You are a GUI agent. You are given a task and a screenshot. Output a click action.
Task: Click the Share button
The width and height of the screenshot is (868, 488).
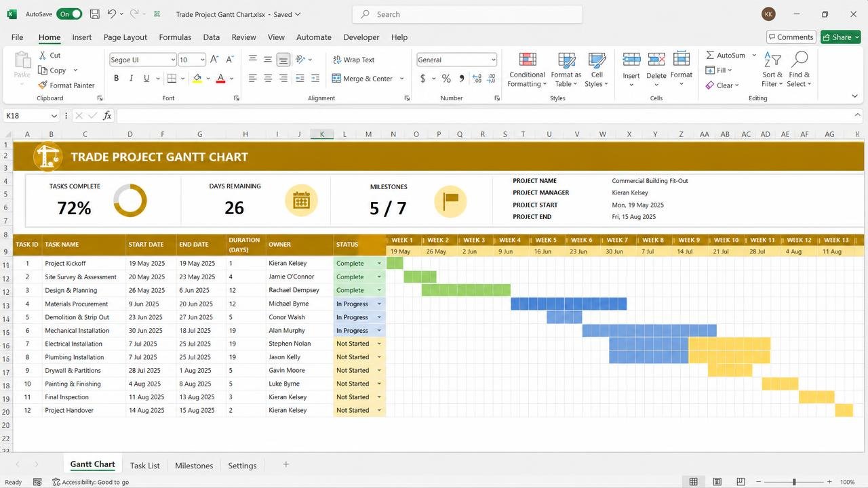tap(840, 37)
